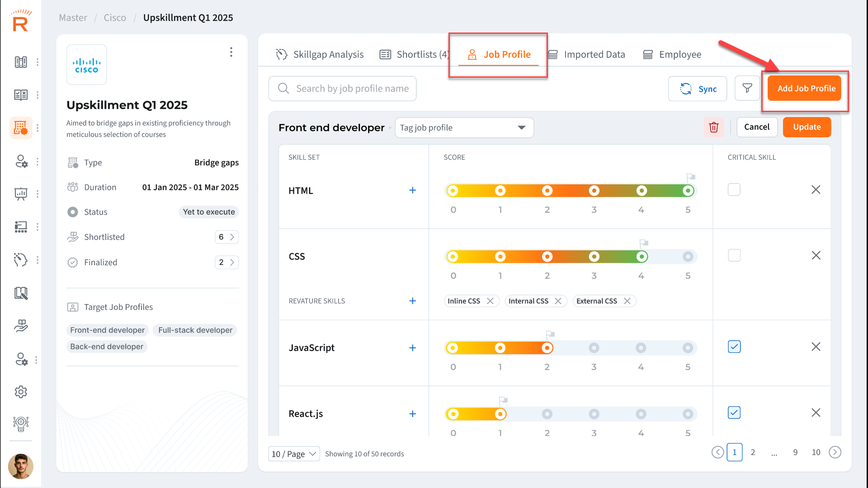868x488 pixels.
Task: Remove the Inline CSS tag
Action: click(x=490, y=301)
